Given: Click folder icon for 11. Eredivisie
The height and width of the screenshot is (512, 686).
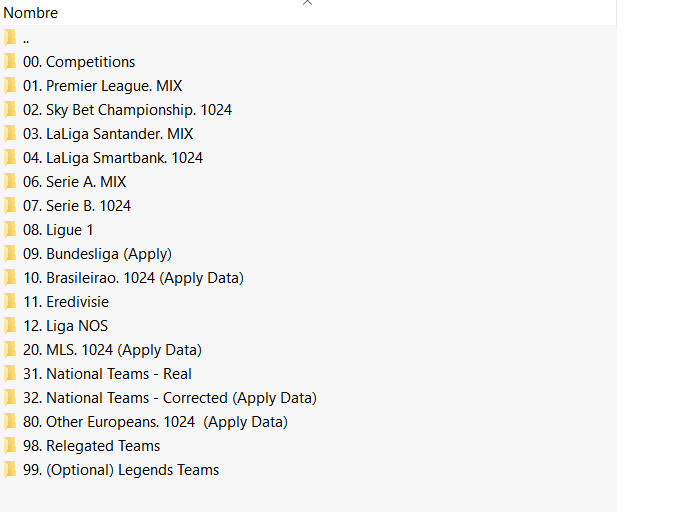Looking at the screenshot, I should click(10, 302).
